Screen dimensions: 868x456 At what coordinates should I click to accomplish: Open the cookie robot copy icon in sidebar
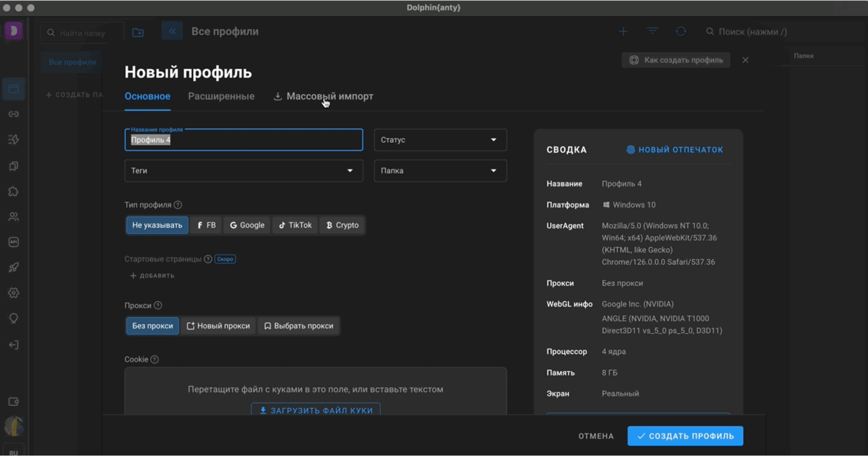pyautogui.click(x=13, y=166)
